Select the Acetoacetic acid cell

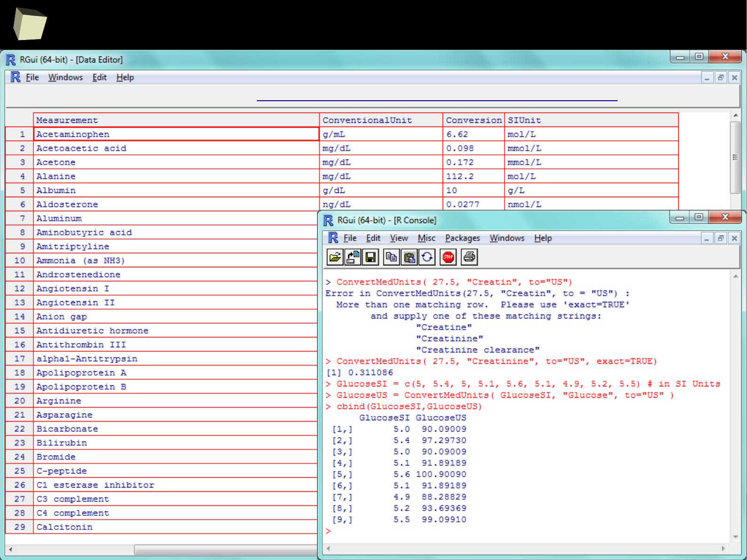coord(176,148)
